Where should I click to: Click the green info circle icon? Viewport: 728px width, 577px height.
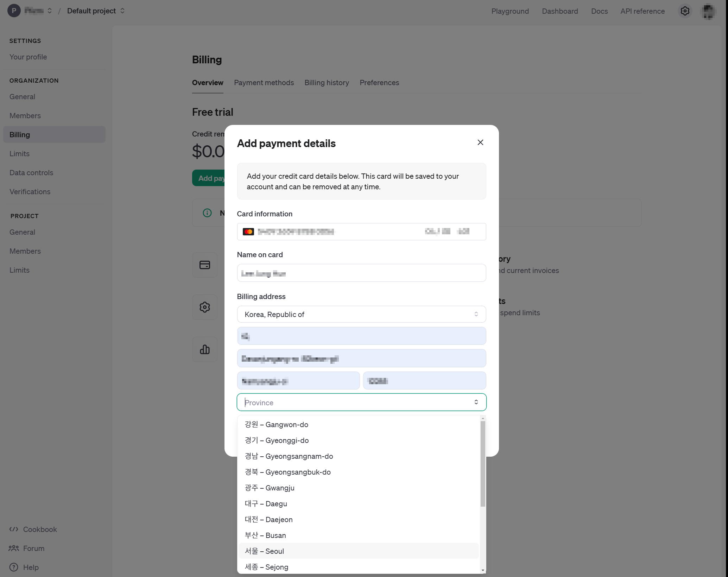207,213
